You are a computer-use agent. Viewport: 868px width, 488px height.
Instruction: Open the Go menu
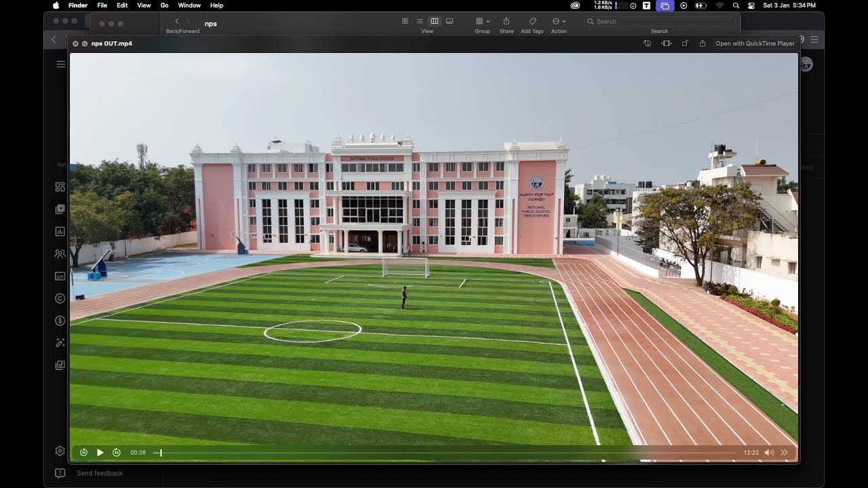[x=164, y=5]
